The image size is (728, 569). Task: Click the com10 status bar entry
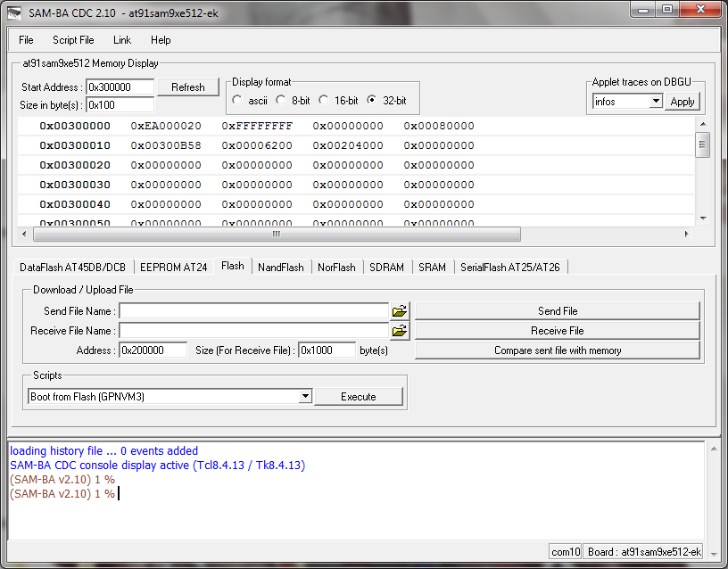point(566,552)
